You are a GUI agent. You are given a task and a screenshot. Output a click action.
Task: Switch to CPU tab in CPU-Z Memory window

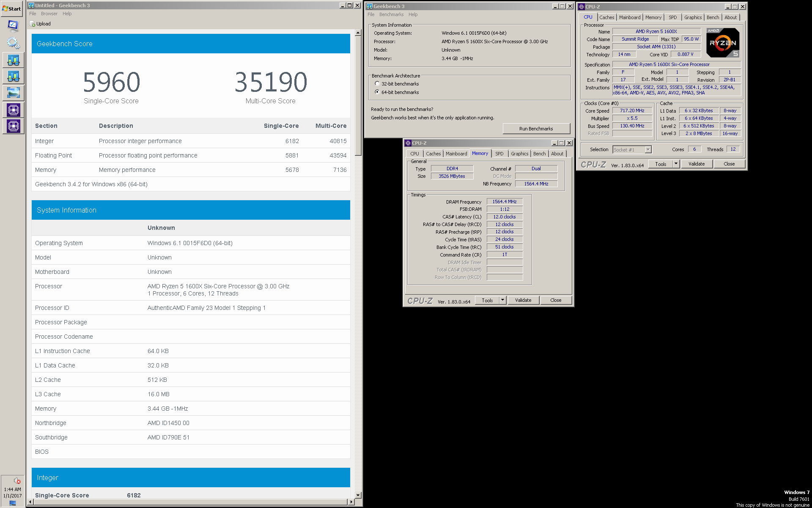pyautogui.click(x=414, y=154)
